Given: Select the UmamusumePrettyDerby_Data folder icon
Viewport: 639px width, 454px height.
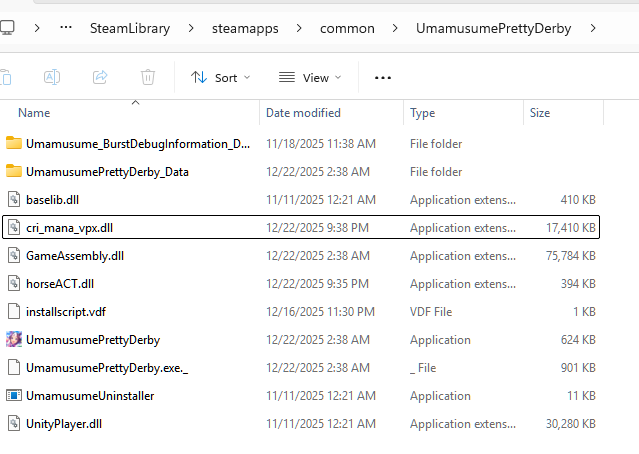Looking at the screenshot, I should [x=14, y=171].
